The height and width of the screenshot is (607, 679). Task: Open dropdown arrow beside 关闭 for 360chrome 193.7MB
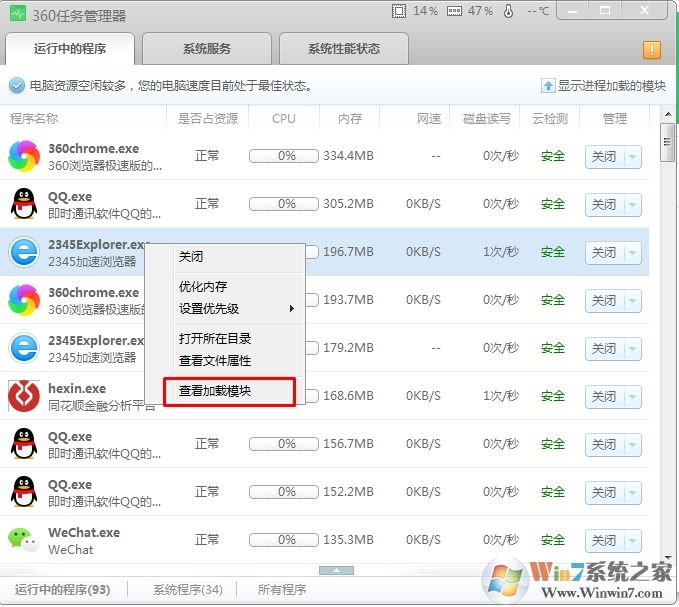coord(633,301)
